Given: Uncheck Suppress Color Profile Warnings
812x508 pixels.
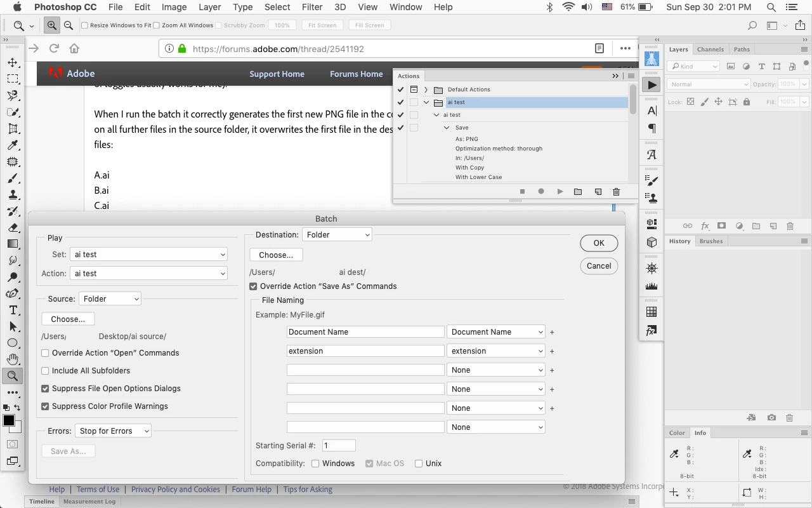Looking at the screenshot, I should (x=45, y=406).
